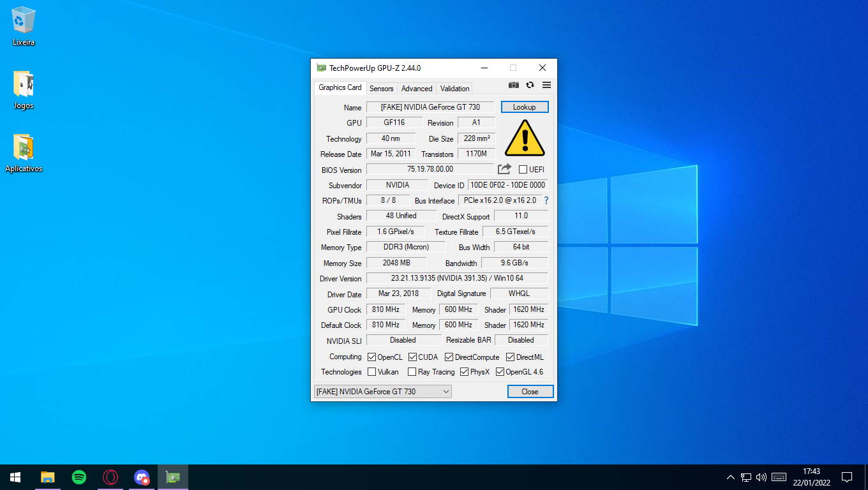
Task: Minimize the GPU-Z window
Action: (485, 68)
